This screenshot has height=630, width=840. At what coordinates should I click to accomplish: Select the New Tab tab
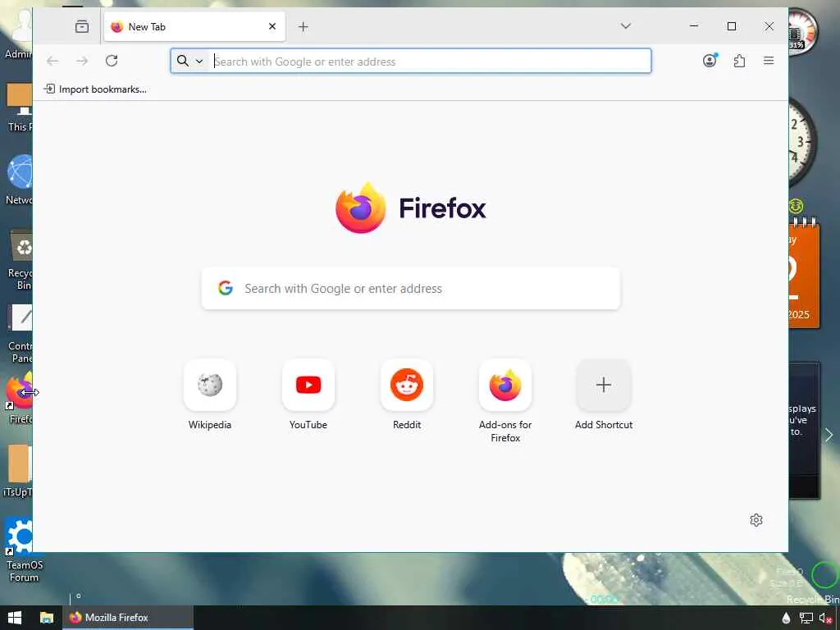click(194, 26)
